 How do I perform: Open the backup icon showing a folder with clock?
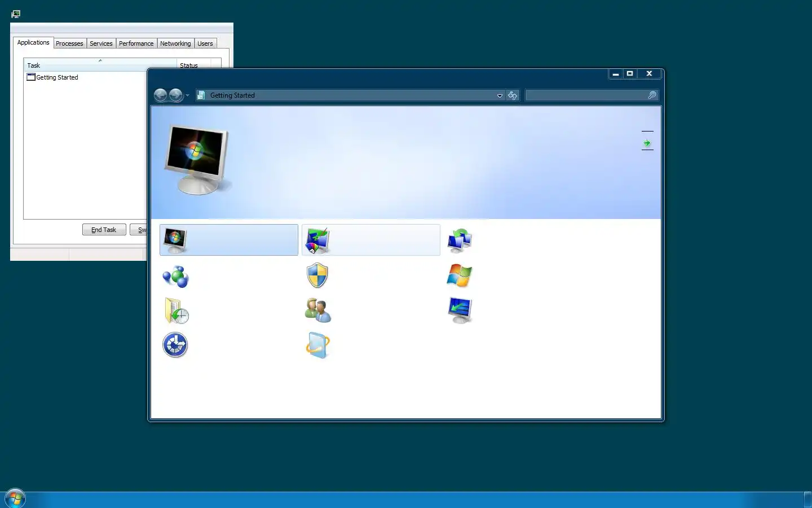point(176,310)
